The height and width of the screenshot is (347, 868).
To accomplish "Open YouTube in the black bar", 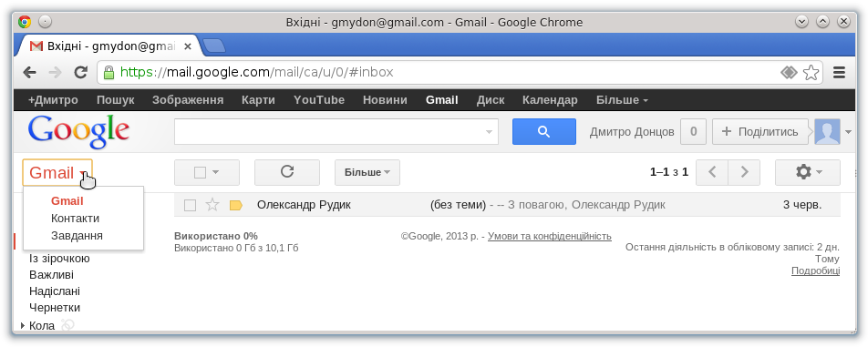I will click(x=319, y=100).
